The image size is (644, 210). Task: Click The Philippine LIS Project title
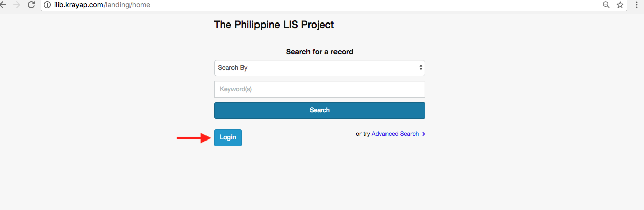click(274, 24)
